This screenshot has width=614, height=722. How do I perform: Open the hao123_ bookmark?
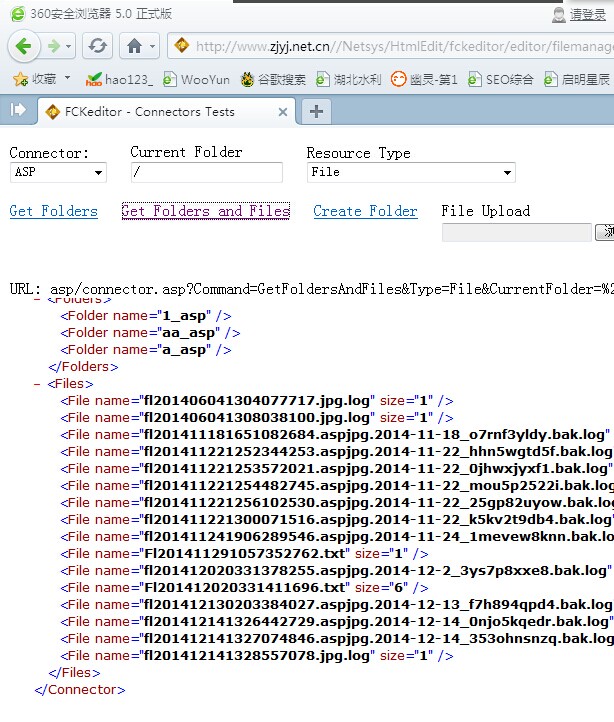pos(119,80)
